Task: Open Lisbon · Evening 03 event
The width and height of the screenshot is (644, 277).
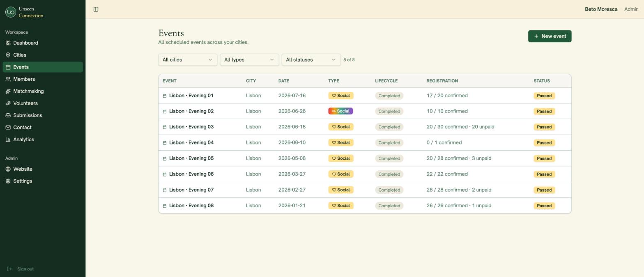Action: [191, 127]
